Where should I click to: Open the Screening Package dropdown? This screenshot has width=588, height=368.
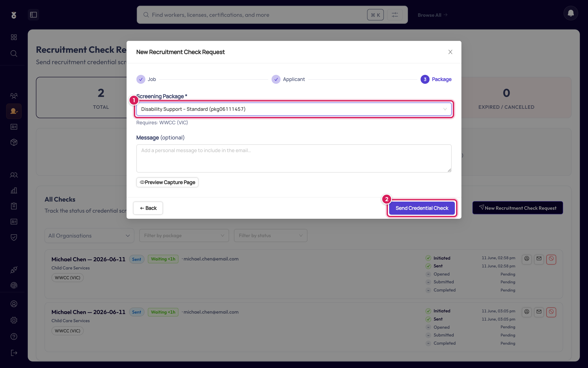pyautogui.click(x=294, y=109)
